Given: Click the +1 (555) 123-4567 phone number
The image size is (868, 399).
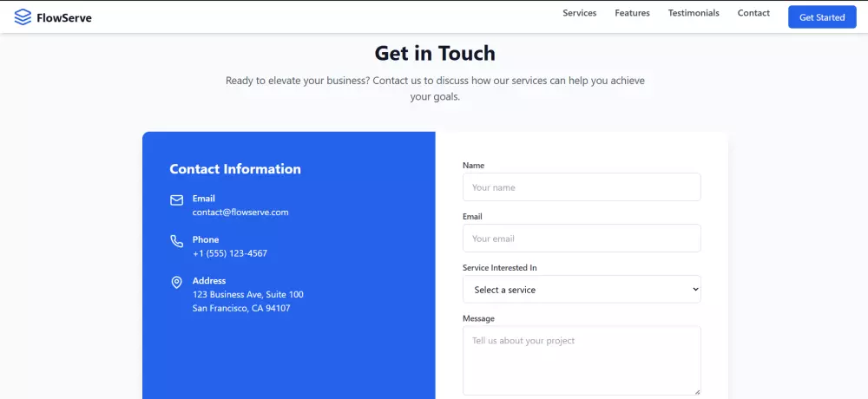Looking at the screenshot, I should (230, 253).
